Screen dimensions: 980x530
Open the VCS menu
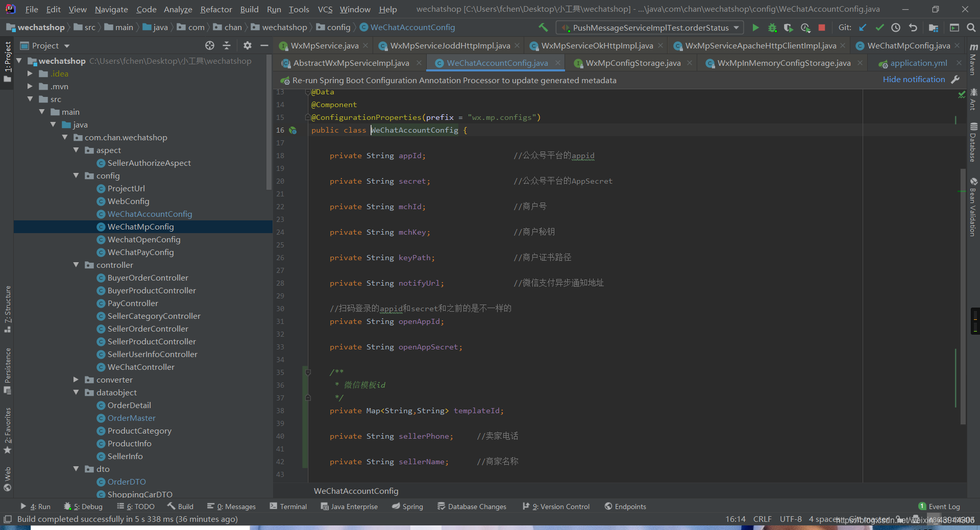pyautogui.click(x=325, y=9)
